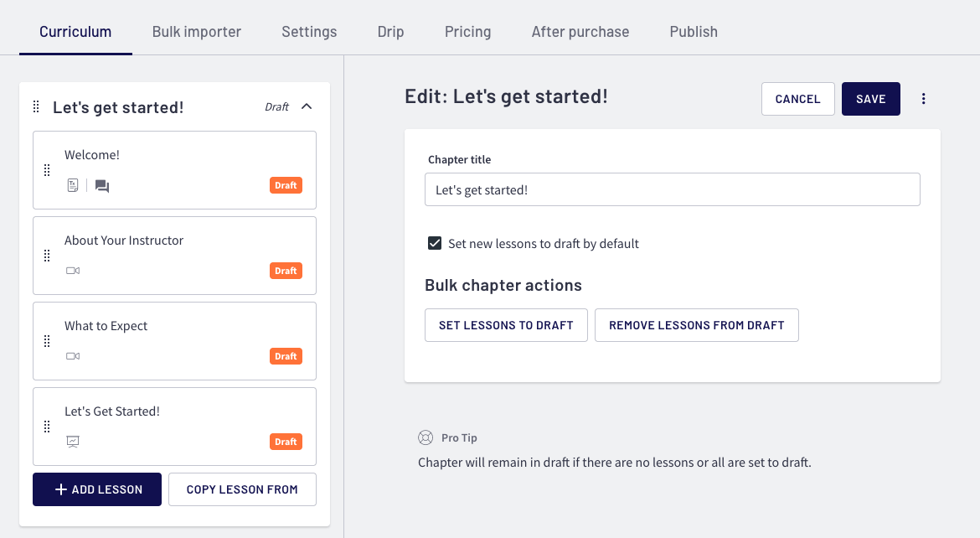
Task: Click the Draft badge on the Welcome! lesson
Action: [x=286, y=185]
